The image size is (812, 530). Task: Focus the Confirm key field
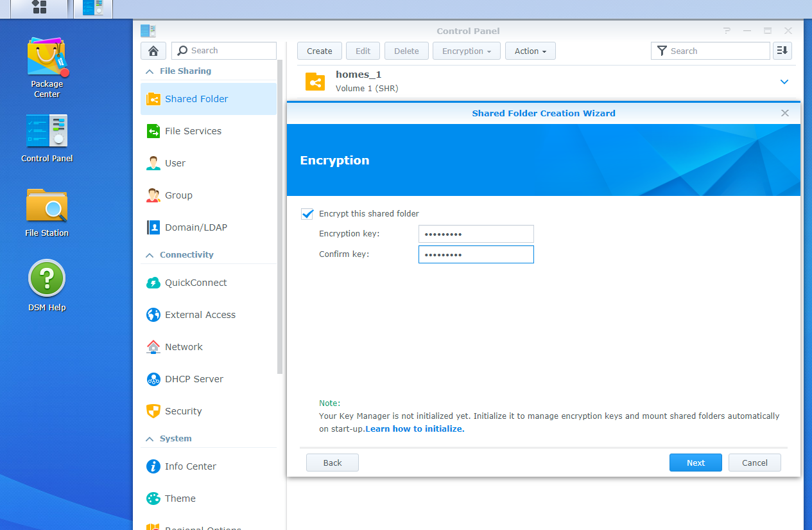pos(476,254)
